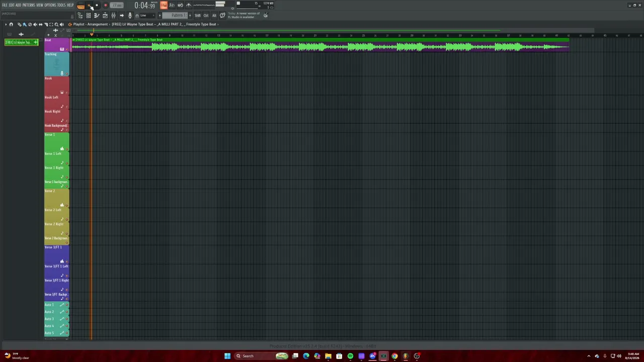
Task: Add new pattern with plus button
Action: [x=190, y=16]
